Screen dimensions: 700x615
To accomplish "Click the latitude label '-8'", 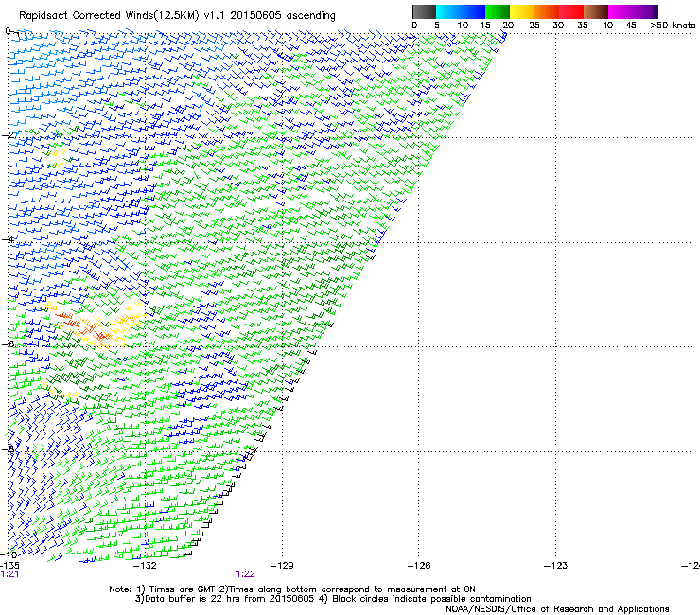I will [x=8, y=448].
